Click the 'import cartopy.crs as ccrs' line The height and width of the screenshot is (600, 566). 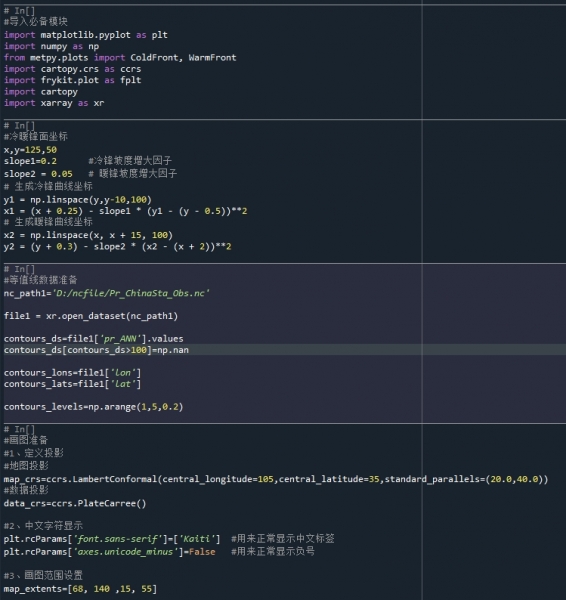[x=72, y=69]
